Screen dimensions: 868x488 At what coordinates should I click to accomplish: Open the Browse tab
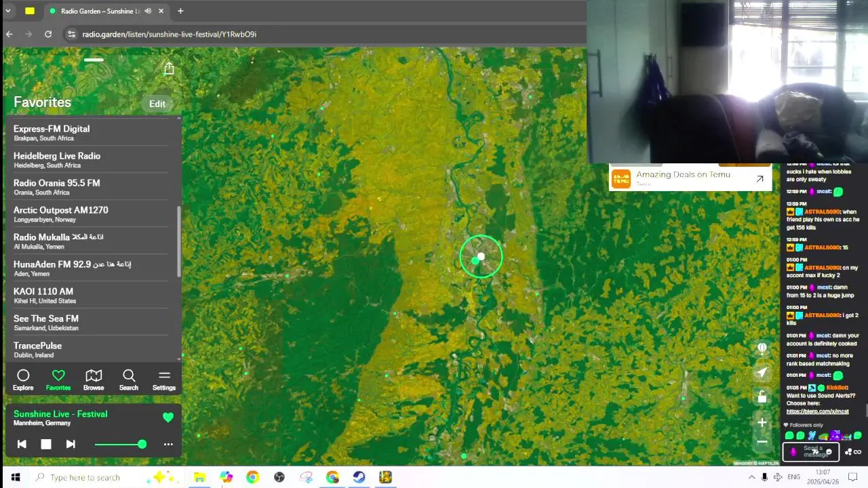pyautogui.click(x=94, y=380)
